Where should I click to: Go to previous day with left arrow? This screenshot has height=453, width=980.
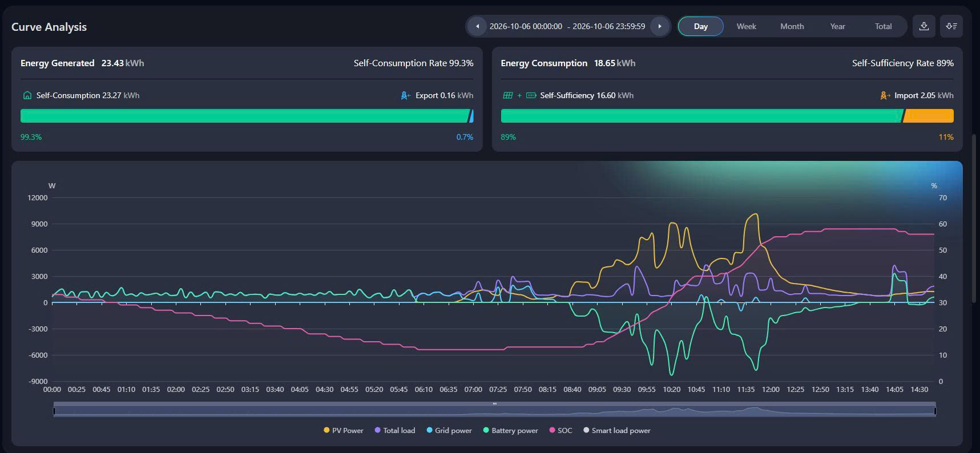(x=477, y=26)
